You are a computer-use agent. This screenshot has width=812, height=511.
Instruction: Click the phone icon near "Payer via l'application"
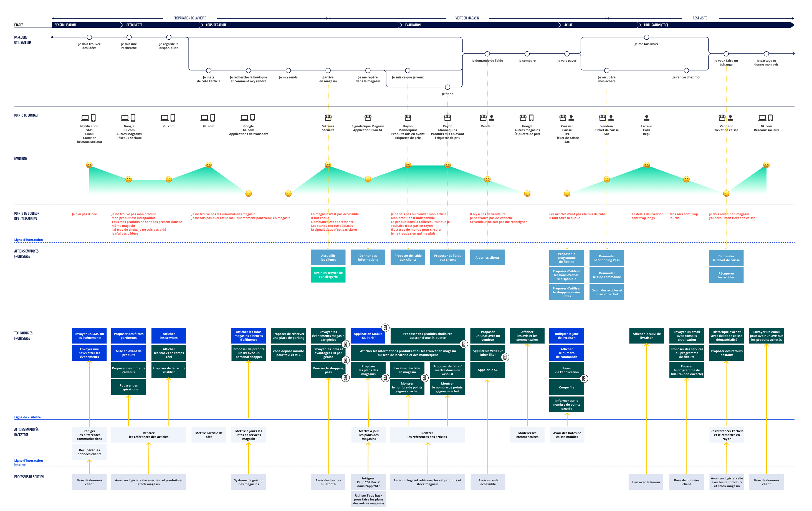pyautogui.click(x=584, y=378)
